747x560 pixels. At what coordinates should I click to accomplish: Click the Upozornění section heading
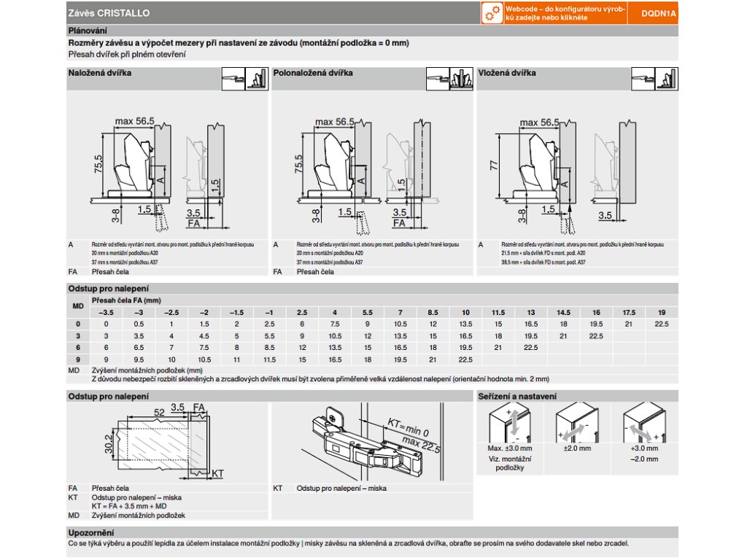(x=90, y=533)
